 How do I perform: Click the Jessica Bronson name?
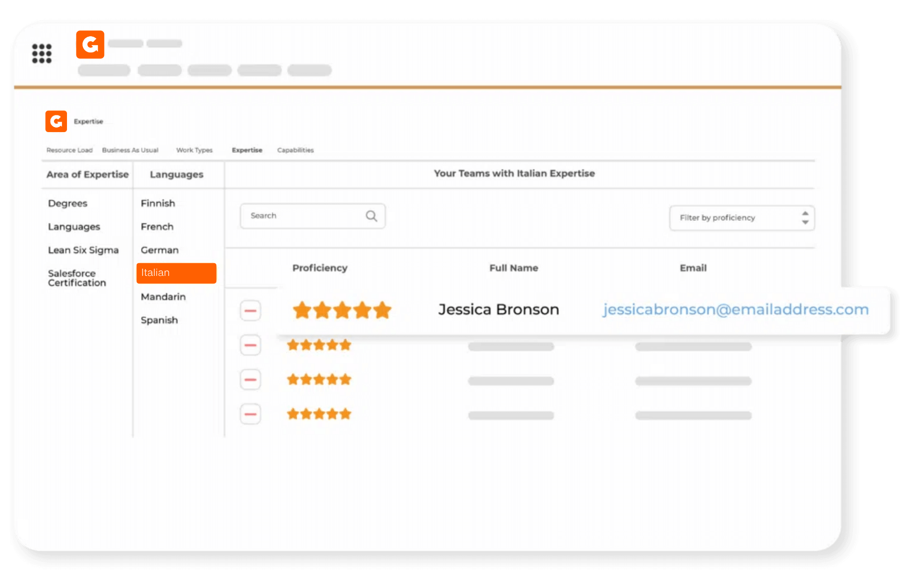tap(499, 309)
